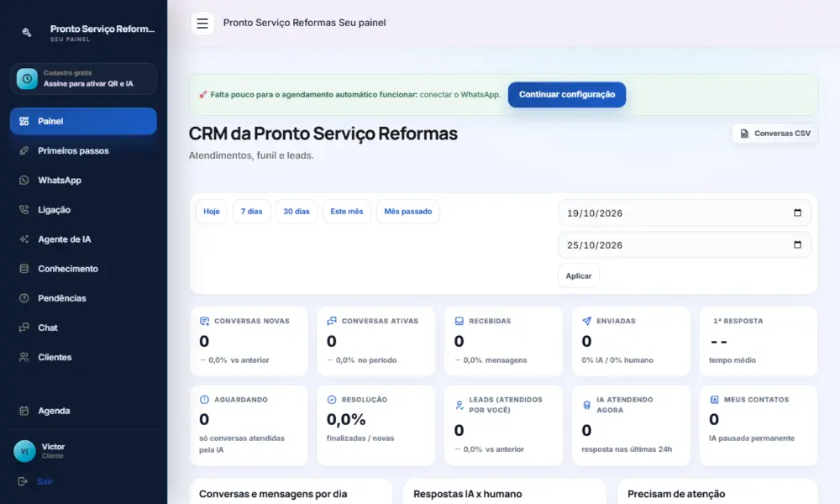The width and height of the screenshot is (840, 504).
Task: Export with Conversas CSV button
Action: 774,134
